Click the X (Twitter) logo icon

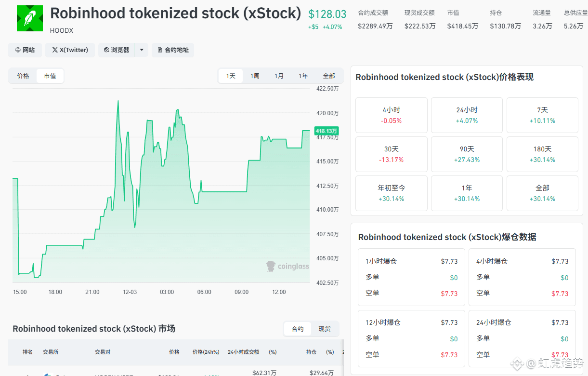pyautogui.click(x=55, y=50)
